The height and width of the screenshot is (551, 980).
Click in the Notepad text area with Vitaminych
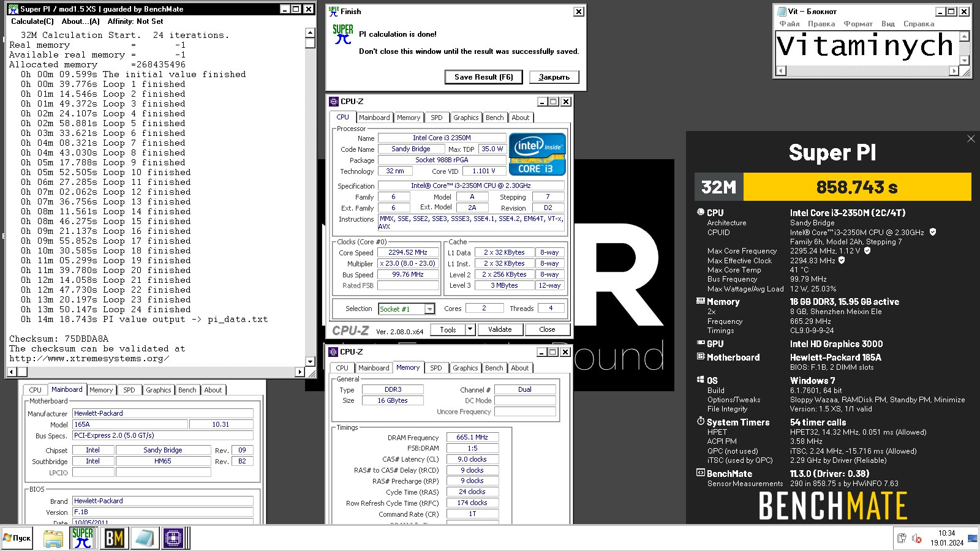pyautogui.click(x=867, y=48)
